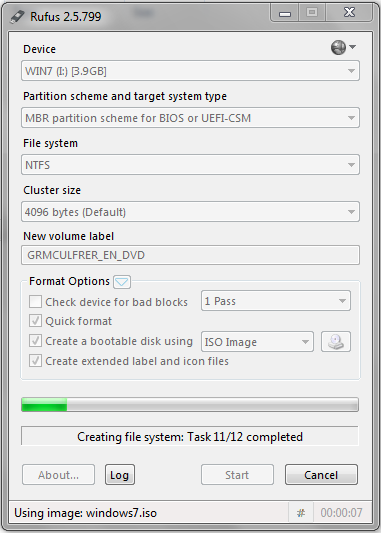This screenshot has width=381, height=533.
Task: Click the About... button
Action: point(58,475)
